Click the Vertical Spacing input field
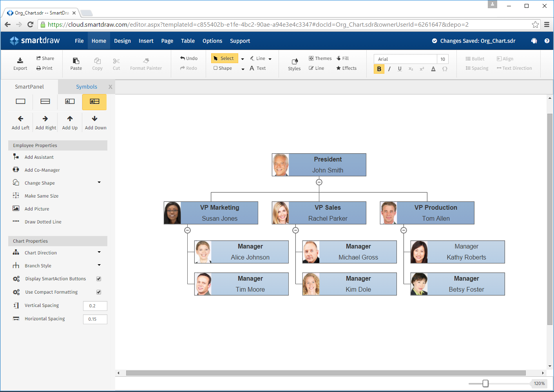Screen dimensions: 554x392 (95, 306)
